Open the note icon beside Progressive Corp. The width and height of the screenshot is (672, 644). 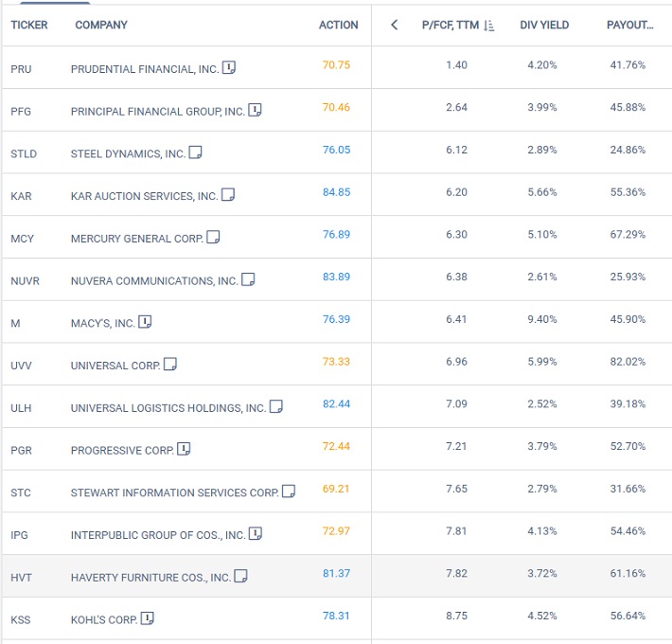tap(184, 449)
